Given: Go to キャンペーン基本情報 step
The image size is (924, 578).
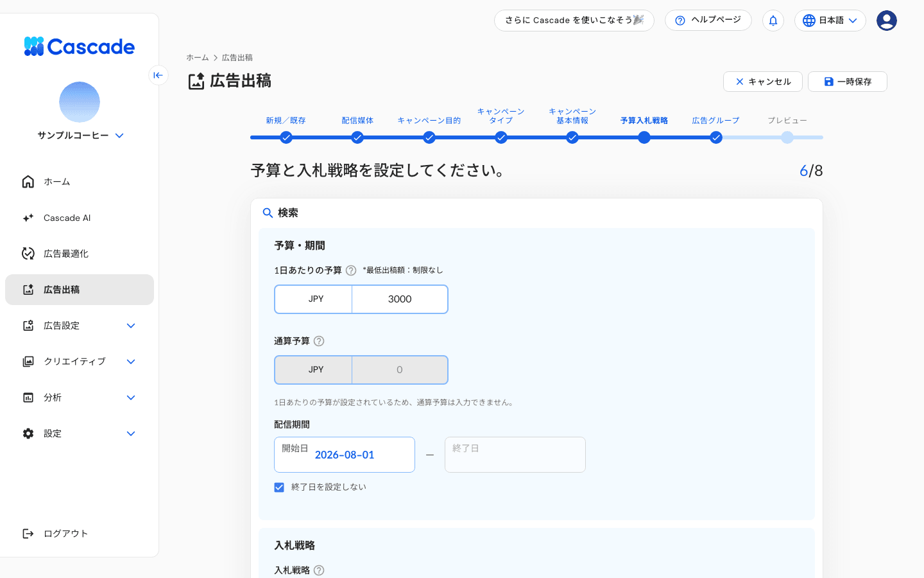Looking at the screenshot, I should 572,137.
